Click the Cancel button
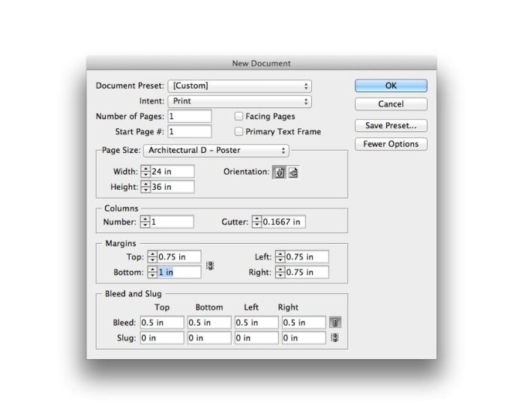 391,104
